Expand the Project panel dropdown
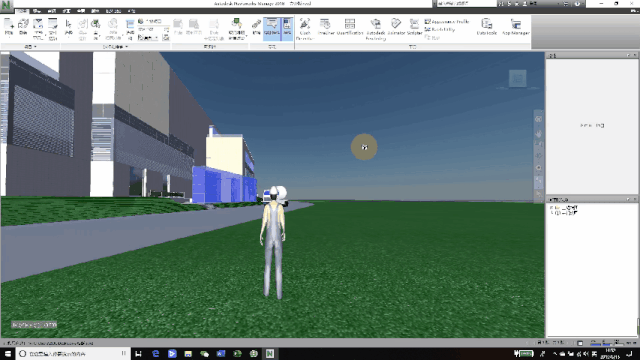 (30, 47)
